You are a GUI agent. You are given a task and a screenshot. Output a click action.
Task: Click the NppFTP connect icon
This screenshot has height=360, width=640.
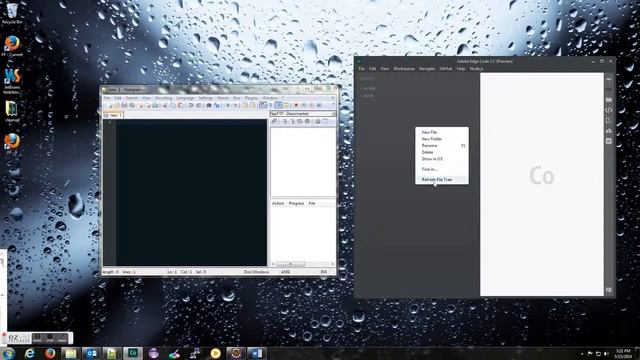click(275, 121)
